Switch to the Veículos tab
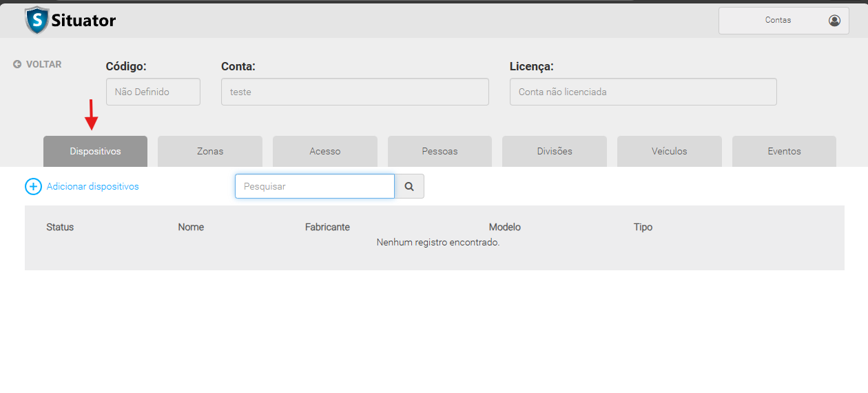This screenshot has height=393, width=868. 669,151
